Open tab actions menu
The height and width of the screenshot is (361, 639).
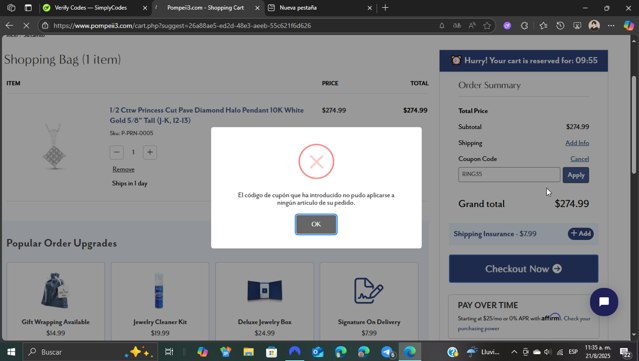point(28,8)
